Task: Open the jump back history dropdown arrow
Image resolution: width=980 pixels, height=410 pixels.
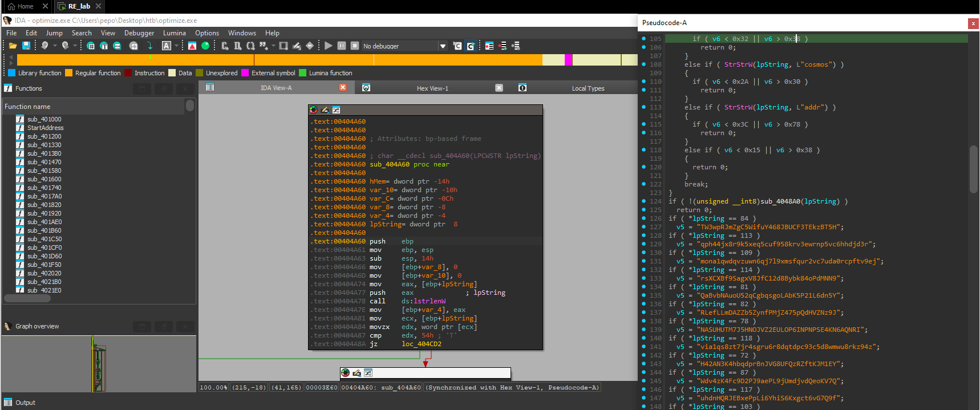Action: (55, 46)
